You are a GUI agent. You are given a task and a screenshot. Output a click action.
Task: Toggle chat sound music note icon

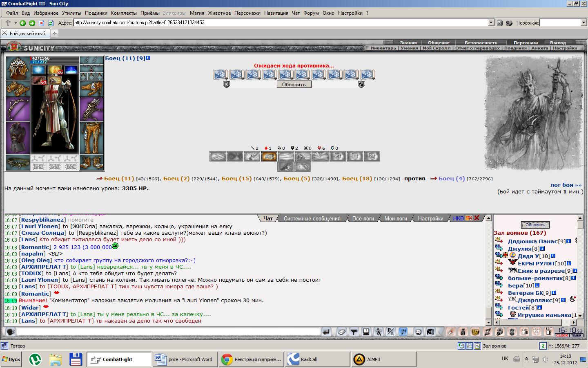[403, 332]
